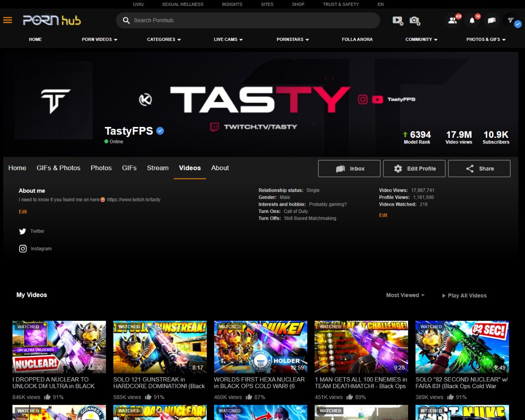Click thumbs-up icon under 121 GUNSTREAK video
Screen dimensions: 525x420
[148, 397]
